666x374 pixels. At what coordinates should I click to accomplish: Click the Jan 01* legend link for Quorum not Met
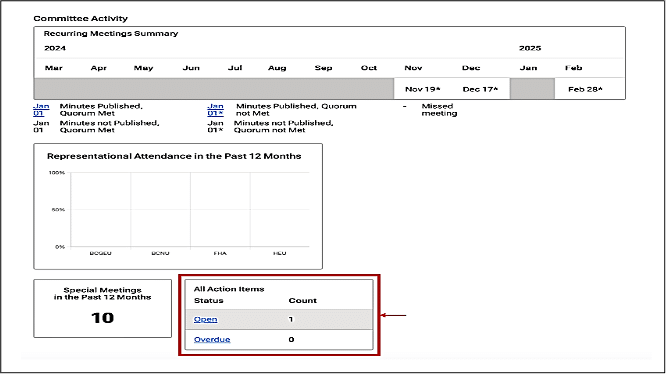click(215, 110)
